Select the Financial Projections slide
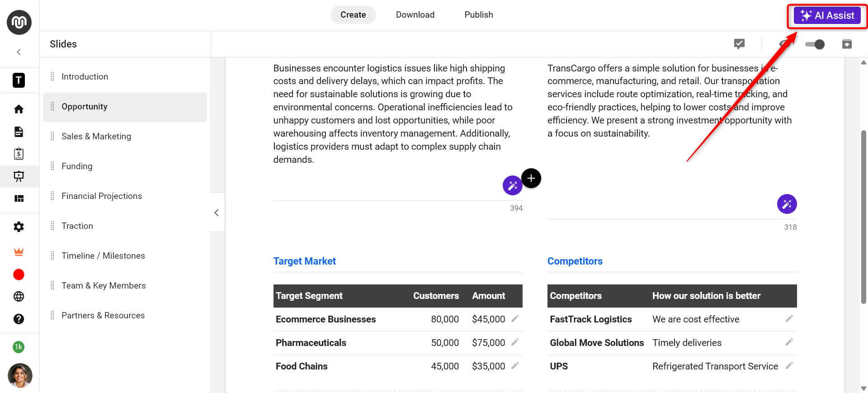Screen dimensions: 868x393 [102, 196]
